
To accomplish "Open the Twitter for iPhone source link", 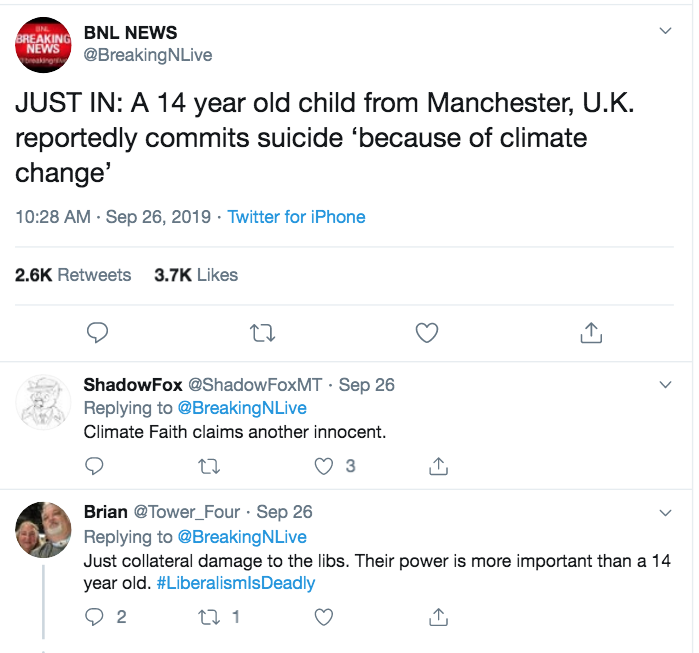I will 296,217.
